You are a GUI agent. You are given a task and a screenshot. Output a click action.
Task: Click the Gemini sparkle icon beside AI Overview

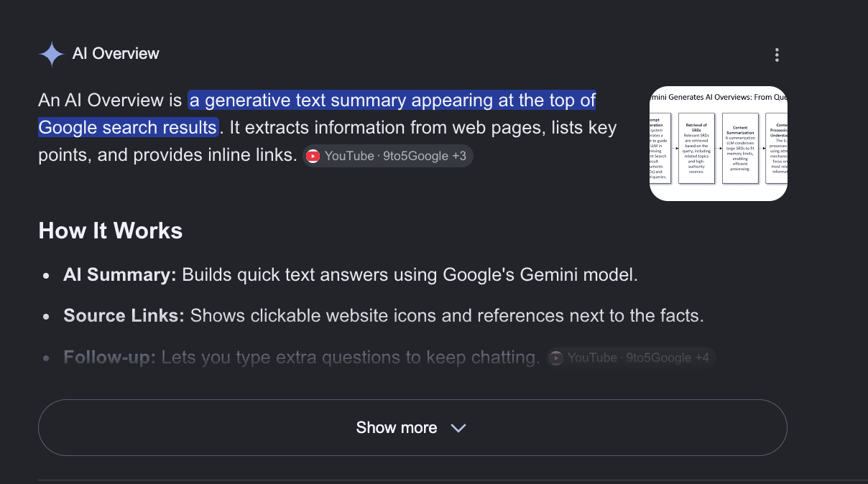point(52,55)
